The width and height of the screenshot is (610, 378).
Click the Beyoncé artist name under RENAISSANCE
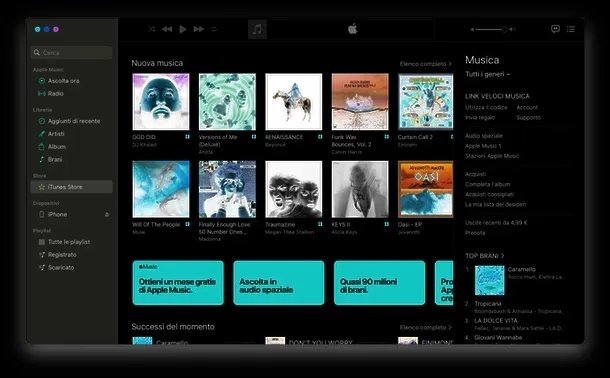click(x=275, y=145)
